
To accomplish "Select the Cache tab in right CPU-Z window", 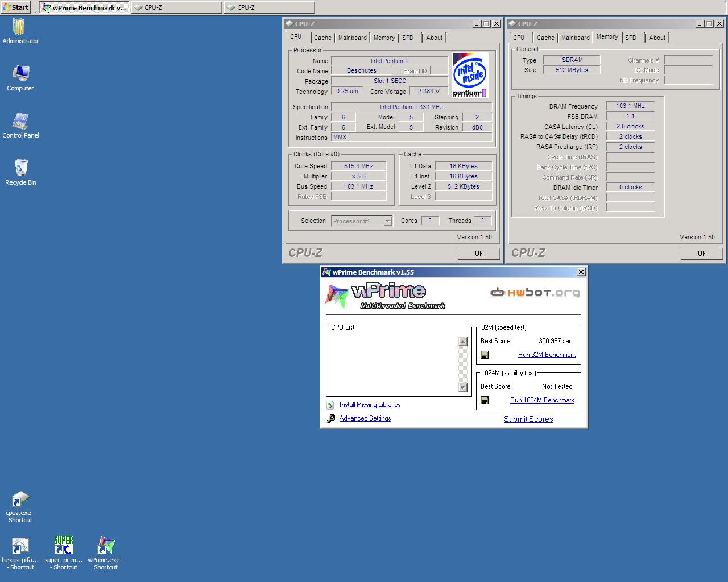I will (x=545, y=38).
